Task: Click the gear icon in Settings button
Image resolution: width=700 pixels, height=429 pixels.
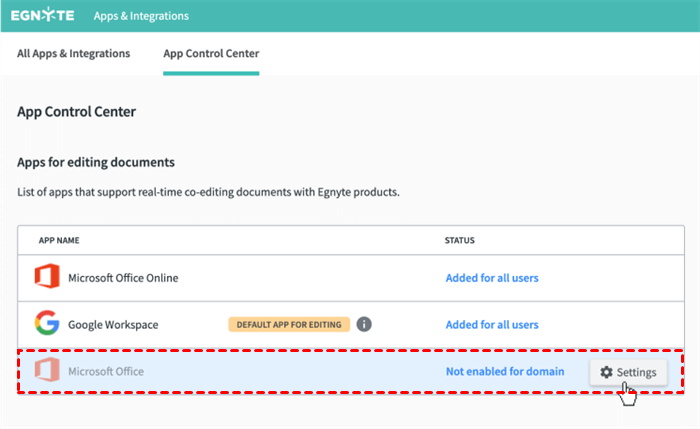Action: (x=606, y=372)
